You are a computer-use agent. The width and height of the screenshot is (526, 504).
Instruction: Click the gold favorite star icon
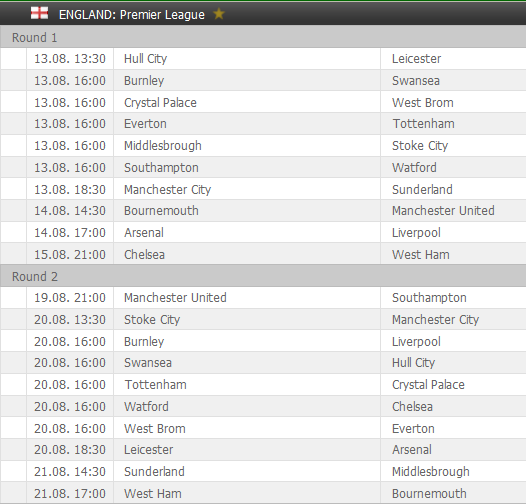coord(219,14)
